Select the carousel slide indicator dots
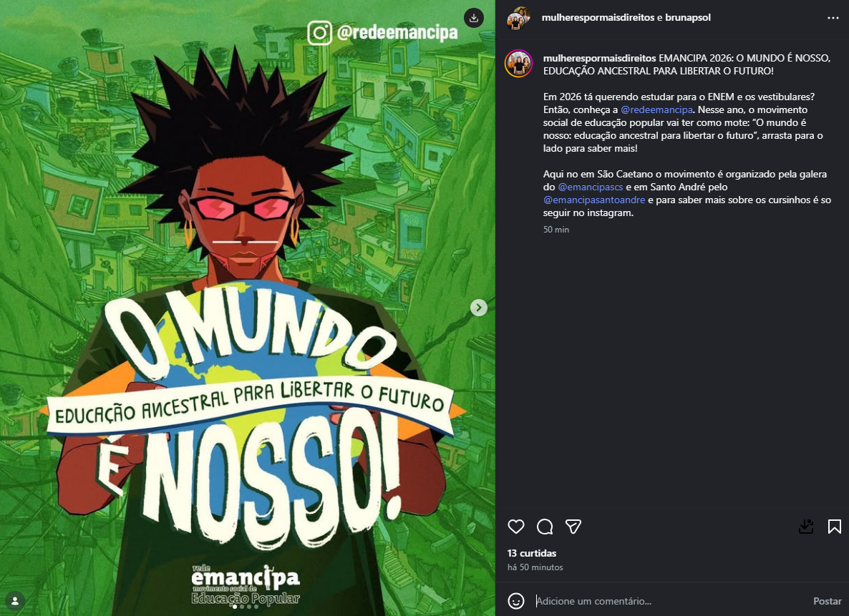Image resolution: width=849 pixels, height=616 pixels. (x=246, y=607)
